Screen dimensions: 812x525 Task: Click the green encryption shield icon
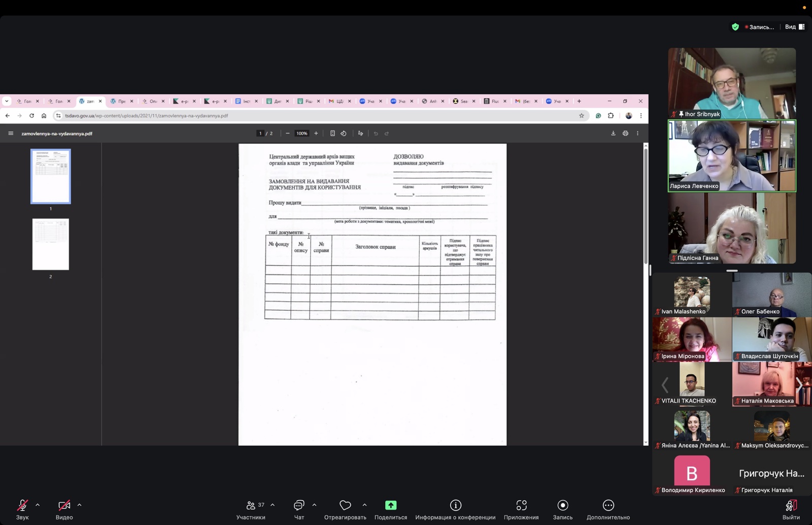click(x=735, y=27)
